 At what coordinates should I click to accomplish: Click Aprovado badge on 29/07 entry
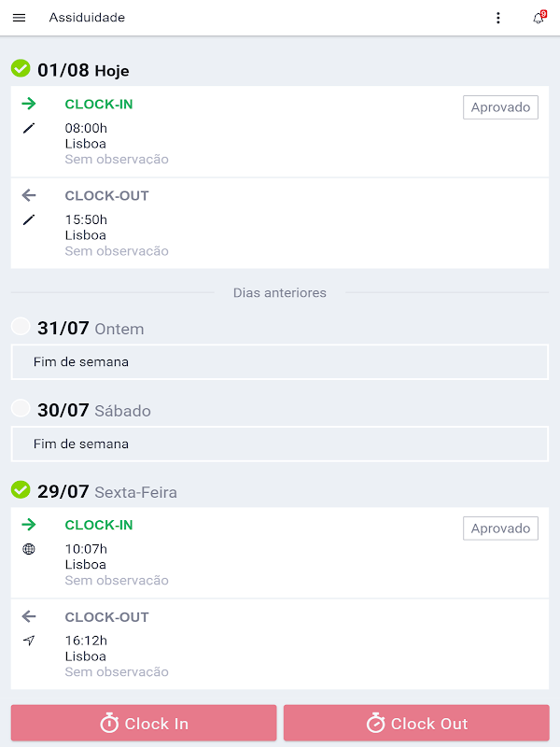point(500,529)
